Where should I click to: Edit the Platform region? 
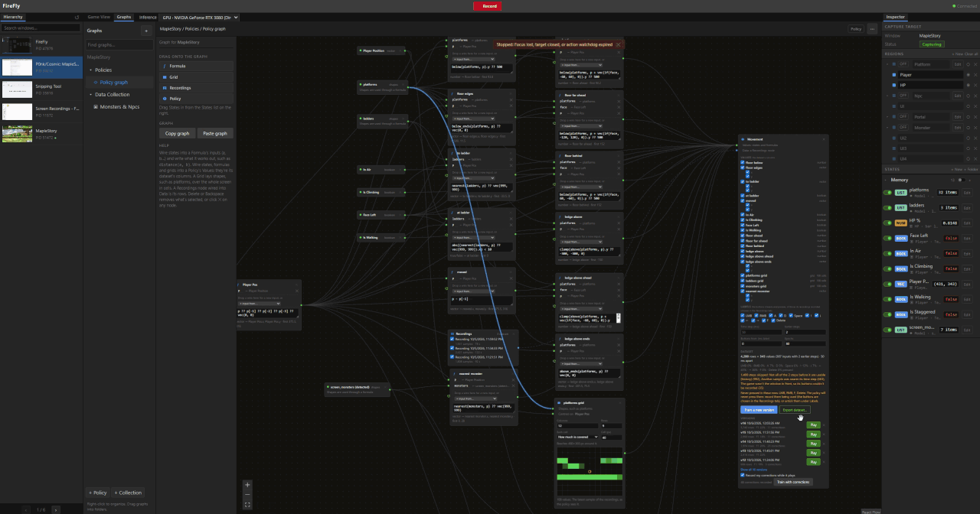pyautogui.click(x=958, y=64)
